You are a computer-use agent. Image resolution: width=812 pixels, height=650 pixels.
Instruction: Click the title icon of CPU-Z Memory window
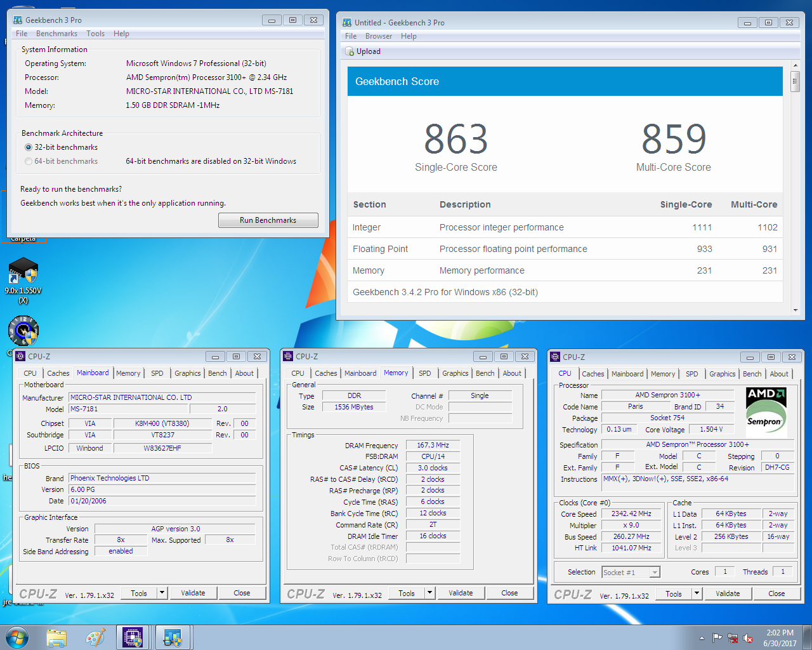pyautogui.click(x=288, y=356)
